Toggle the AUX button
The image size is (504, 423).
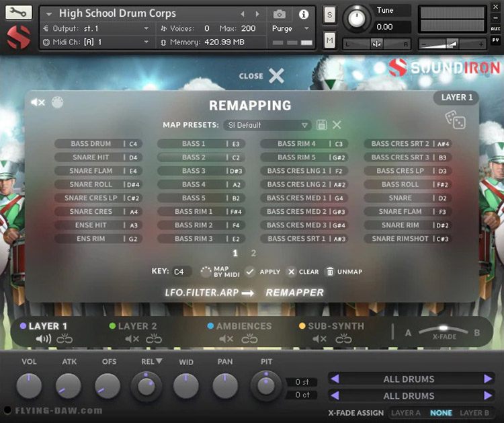click(x=495, y=29)
